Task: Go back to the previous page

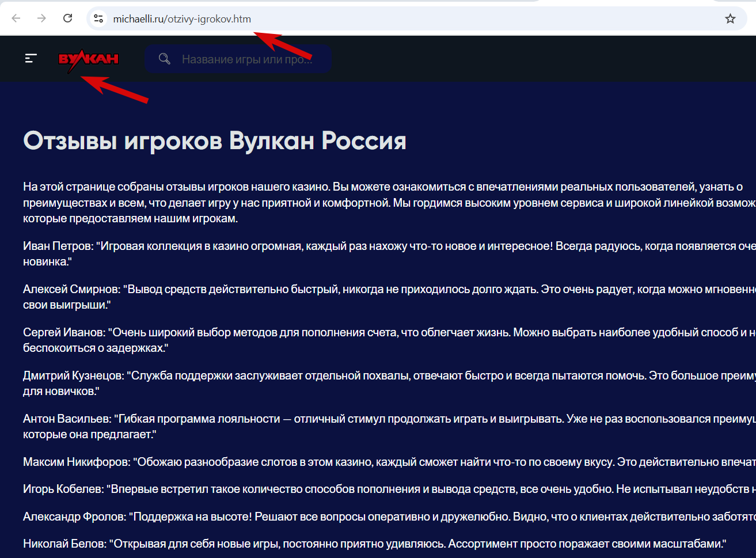Action: tap(16, 18)
